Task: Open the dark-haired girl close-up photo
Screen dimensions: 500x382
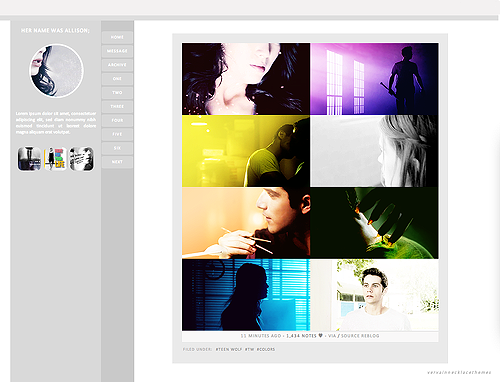Action: pyautogui.click(x=246, y=79)
